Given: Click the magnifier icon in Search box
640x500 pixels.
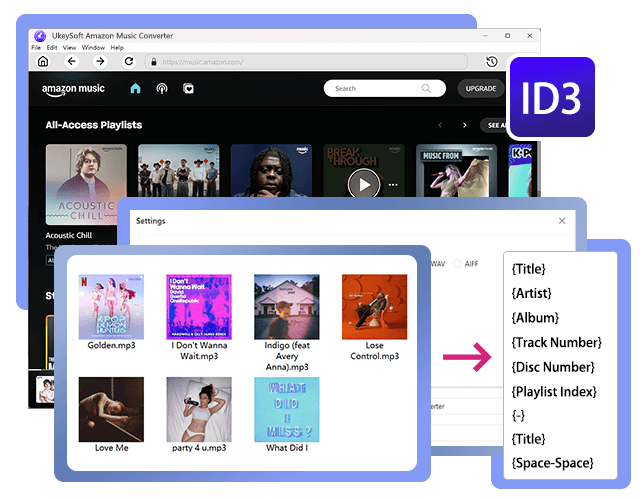Looking at the screenshot, I should [x=426, y=88].
